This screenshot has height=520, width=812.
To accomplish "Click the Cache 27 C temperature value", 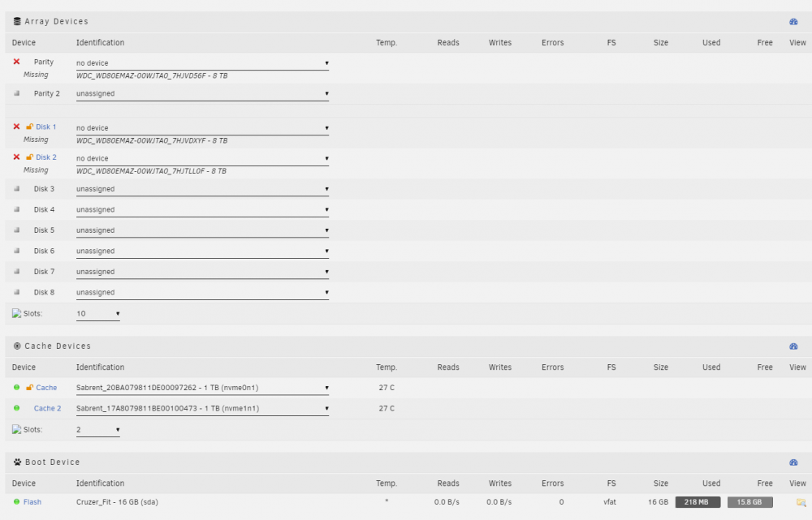I will 387,388.
